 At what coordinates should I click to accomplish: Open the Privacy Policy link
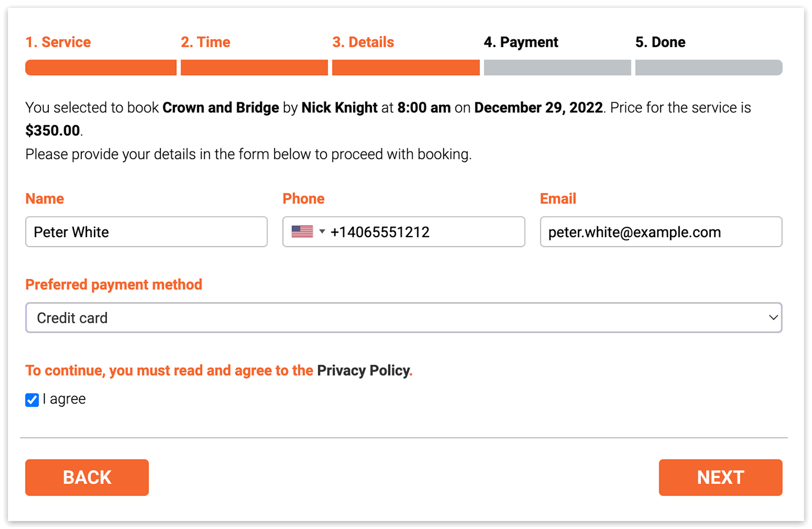pyautogui.click(x=363, y=370)
